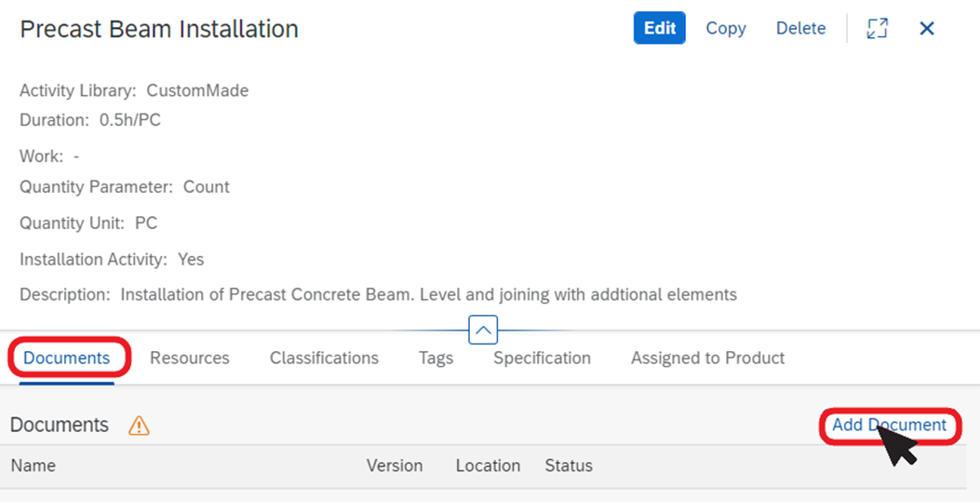This screenshot has height=502, width=980.
Task: Select the Tags tab
Action: 436,359
